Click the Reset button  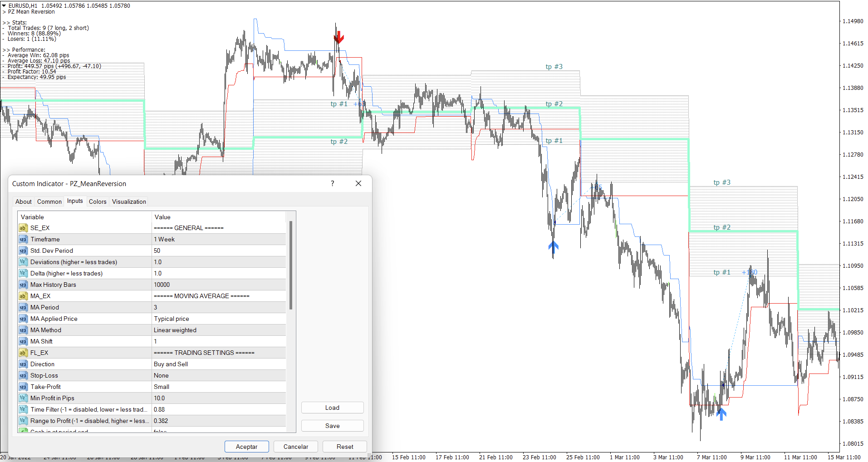345,447
